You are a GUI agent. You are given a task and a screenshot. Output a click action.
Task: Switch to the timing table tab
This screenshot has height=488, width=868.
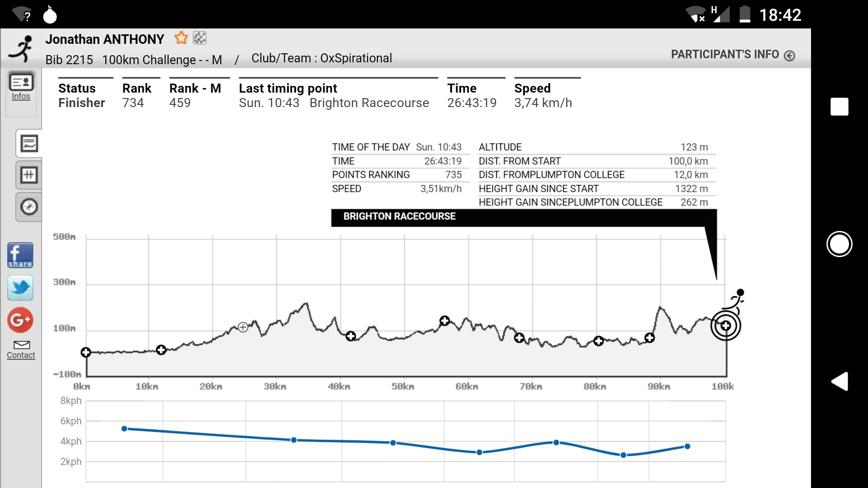pos(29,175)
